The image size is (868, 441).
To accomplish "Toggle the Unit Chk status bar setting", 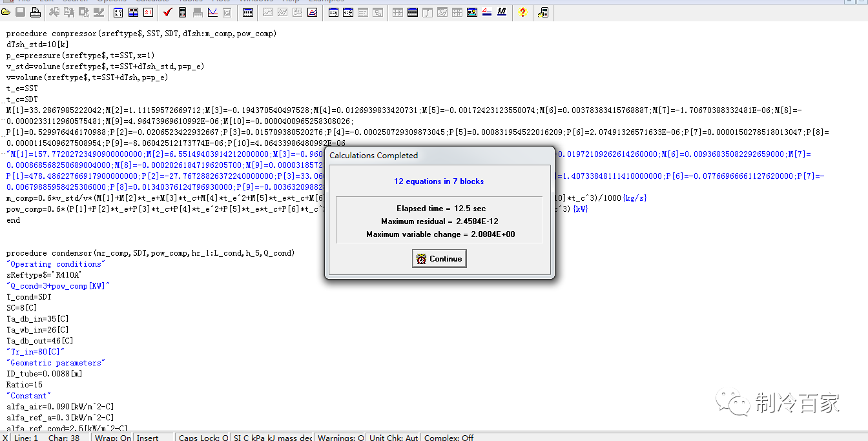I will [393, 438].
